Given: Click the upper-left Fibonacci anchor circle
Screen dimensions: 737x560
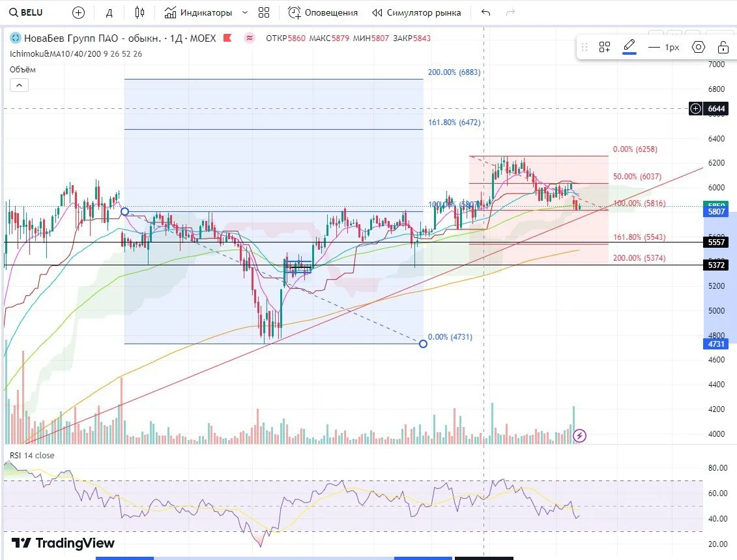Looking at the screenshot, I should (124, 212).
